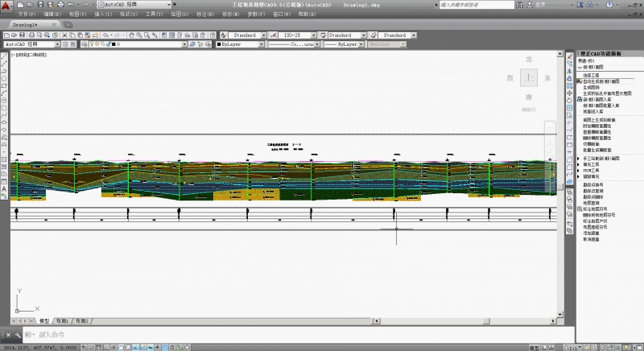Image resolution: width=644 pixels, height=351 pixels.
Task: Open the 文件(F) menu
Action: (26, 14)
